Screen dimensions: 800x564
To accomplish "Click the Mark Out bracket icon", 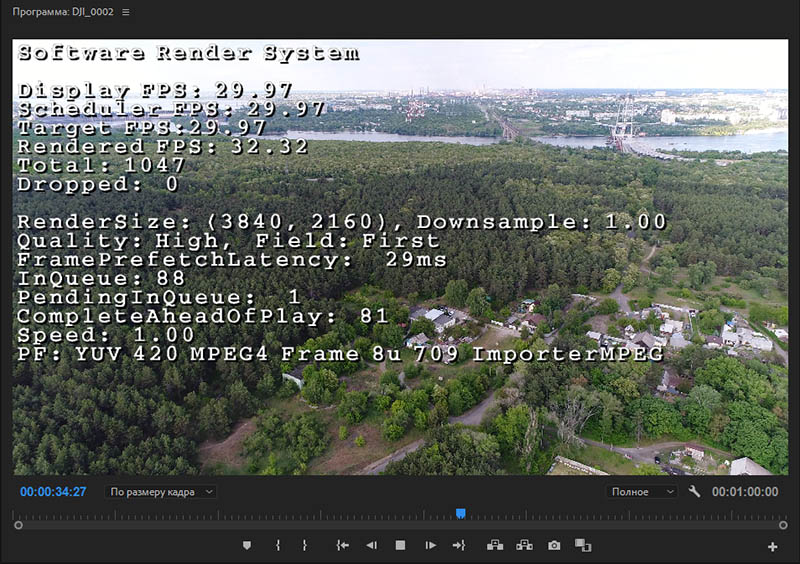I will coord(304,546).
